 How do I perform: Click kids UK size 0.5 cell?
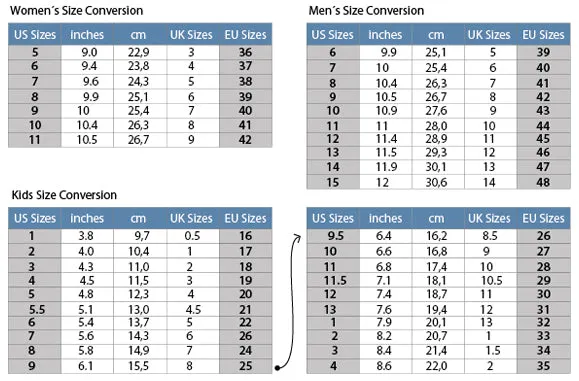[x=192, y=236]
